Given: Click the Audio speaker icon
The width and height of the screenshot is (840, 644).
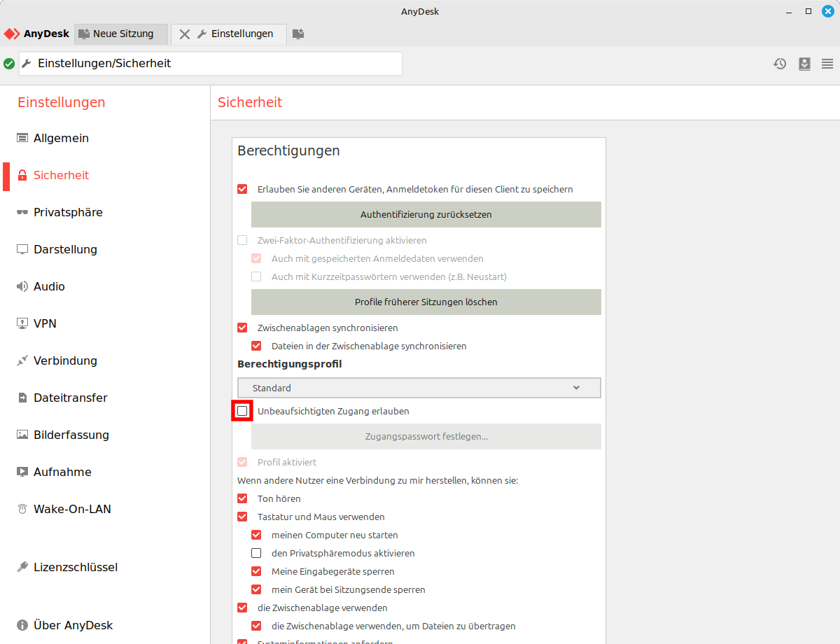Looking at the screenshot, I should 22,286.
